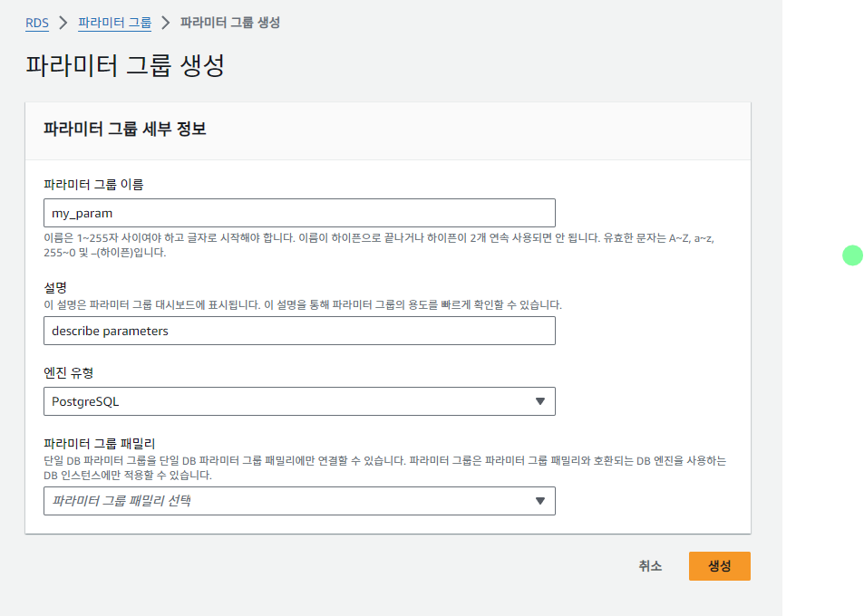
Task: Expand the 파라미터 그룹 패밀리 선택 dropdown
Action: click(299, 501)
